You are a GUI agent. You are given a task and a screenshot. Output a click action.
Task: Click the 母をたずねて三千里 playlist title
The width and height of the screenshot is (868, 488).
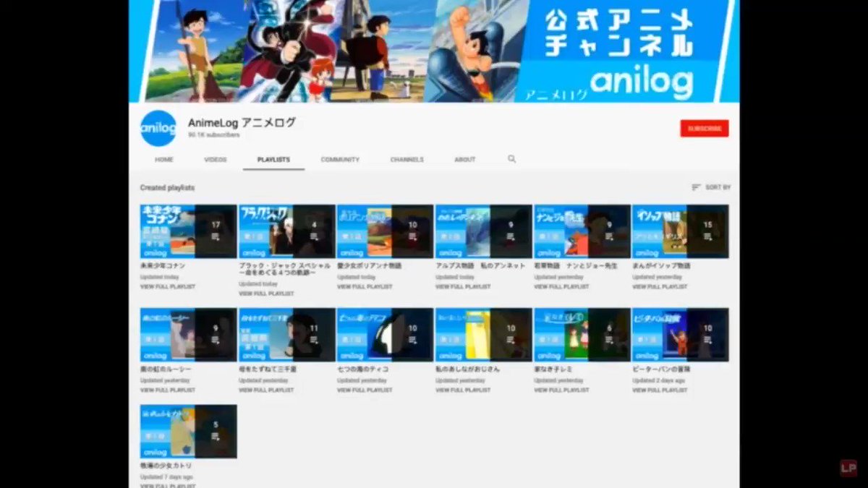pos(268,369)
